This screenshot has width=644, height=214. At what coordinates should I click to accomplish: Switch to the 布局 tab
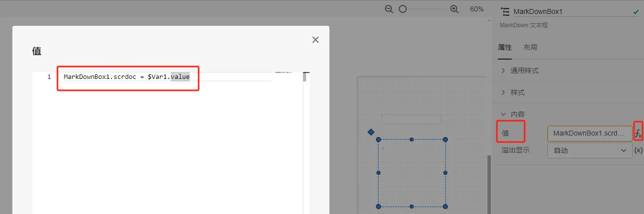531,47
